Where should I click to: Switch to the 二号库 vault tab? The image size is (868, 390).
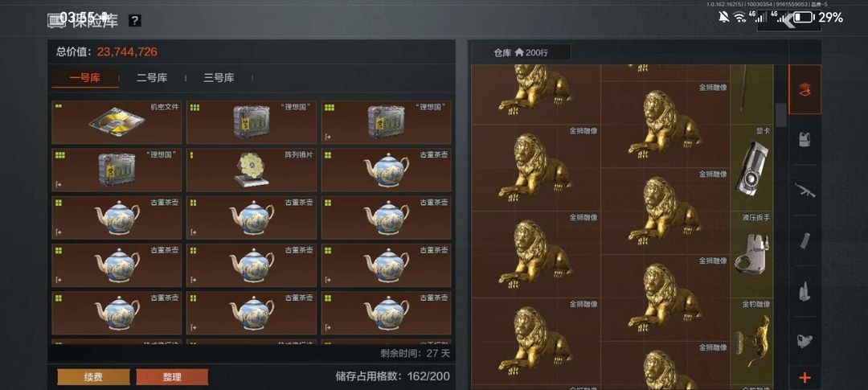(152, 78)
